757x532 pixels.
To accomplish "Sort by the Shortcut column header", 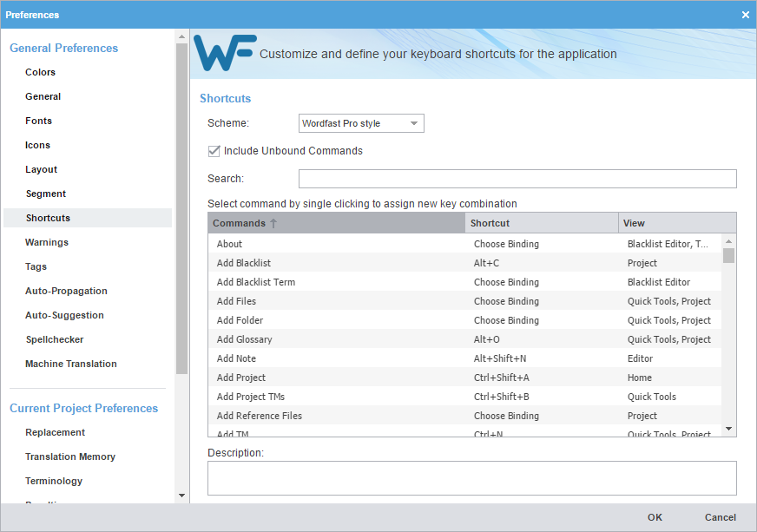I will 542,223.
